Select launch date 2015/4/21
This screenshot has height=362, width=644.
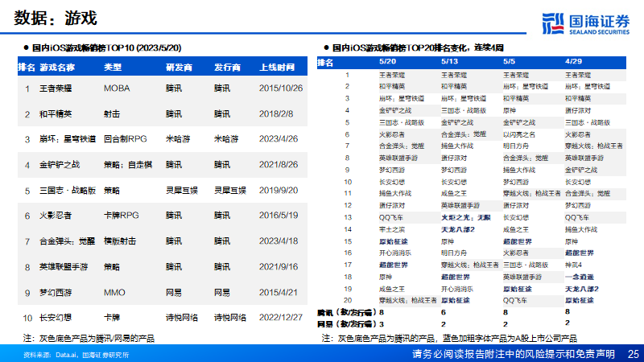tap(279, 293)
